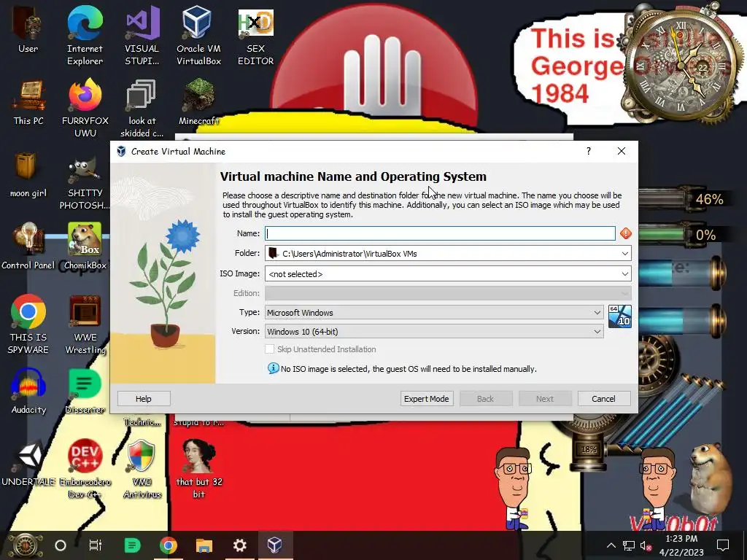Viewport: 747px width, 560px height.
Task: Open Task View on taskbar
Action: pos(96,545)
